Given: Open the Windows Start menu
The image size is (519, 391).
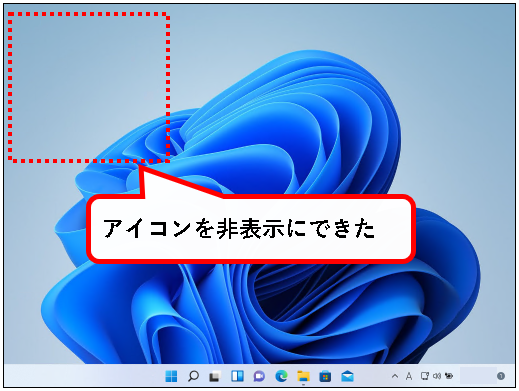Looking at the screenshot, I should tap(171, 376).
